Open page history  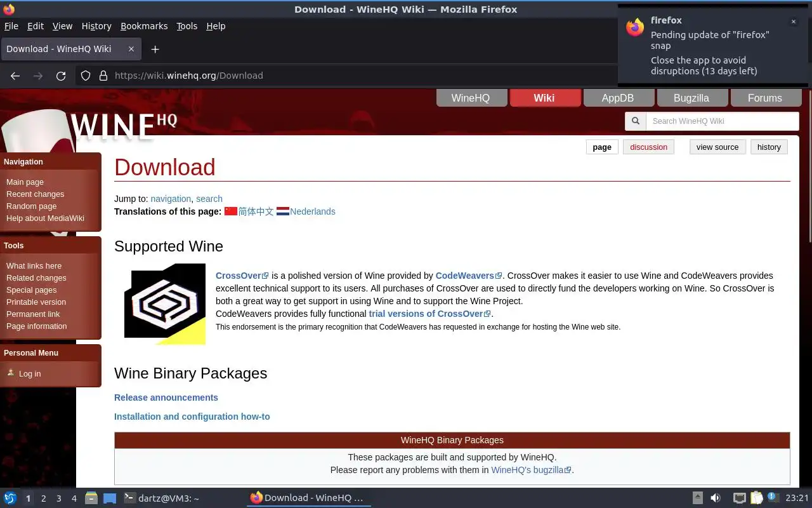(x=769, y=147)
